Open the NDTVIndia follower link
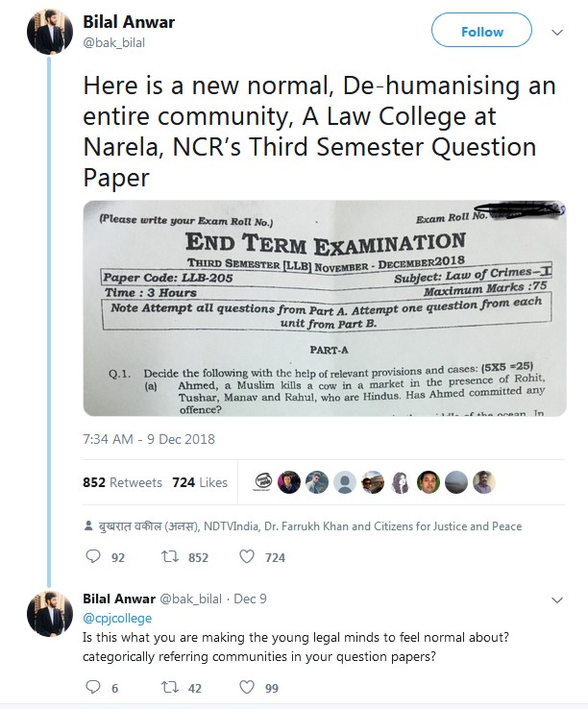The image size is (588, 709). click(232, 526)
